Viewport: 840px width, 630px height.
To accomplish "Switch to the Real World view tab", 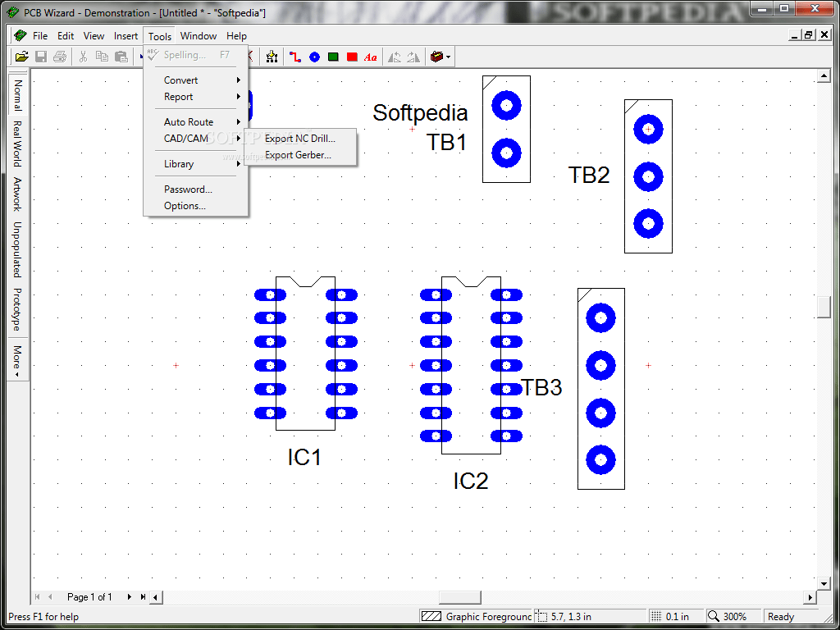I will 17,144.
